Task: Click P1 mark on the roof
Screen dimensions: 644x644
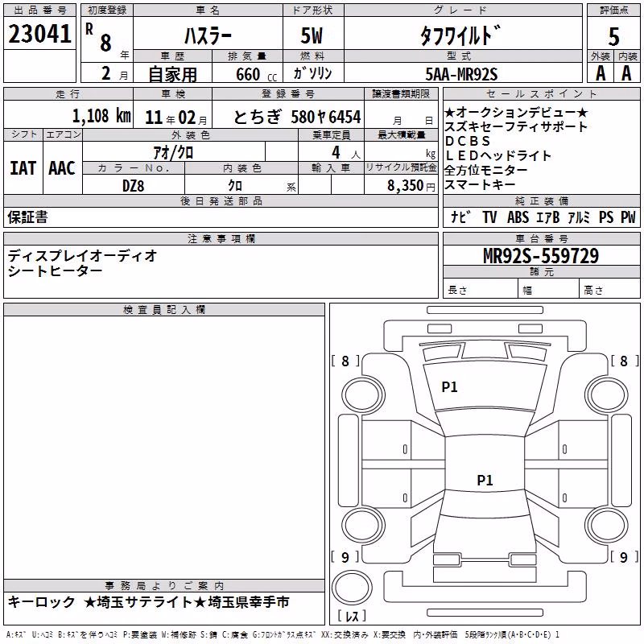Action: (x=485, y=480)
